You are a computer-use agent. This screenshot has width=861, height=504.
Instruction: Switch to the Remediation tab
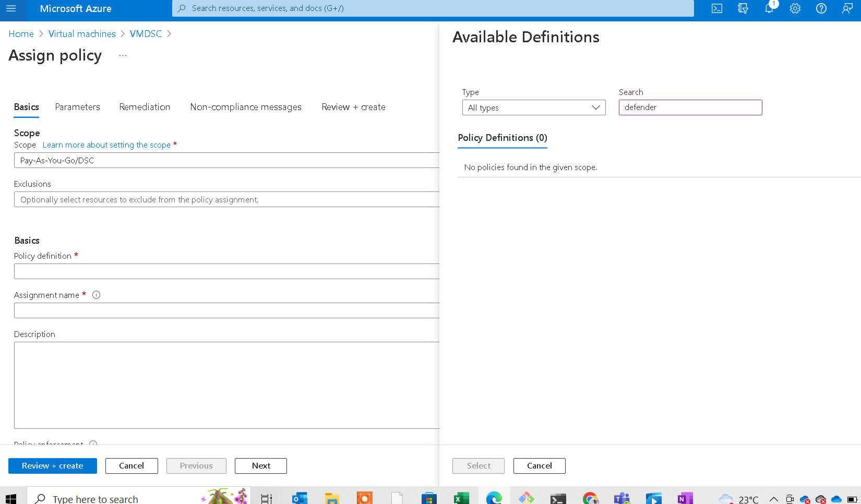pyautogui.click(x=145, y=107)
